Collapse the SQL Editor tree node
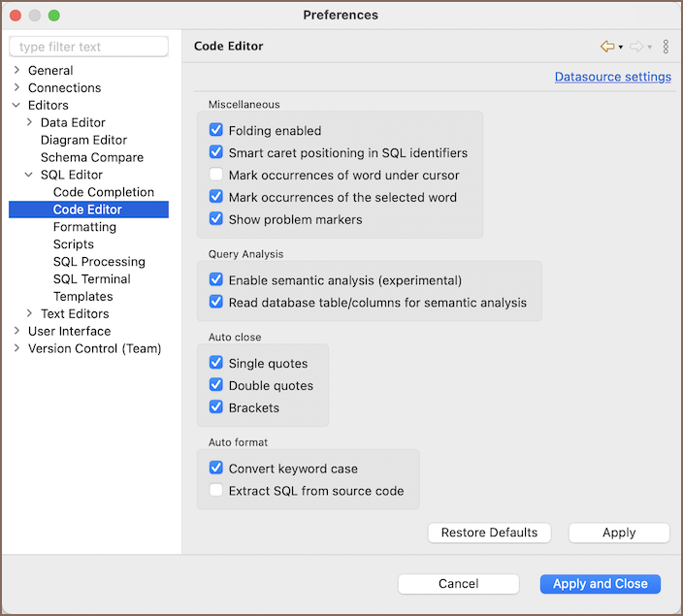The image size is (683, 616). (x=29, y=176)
